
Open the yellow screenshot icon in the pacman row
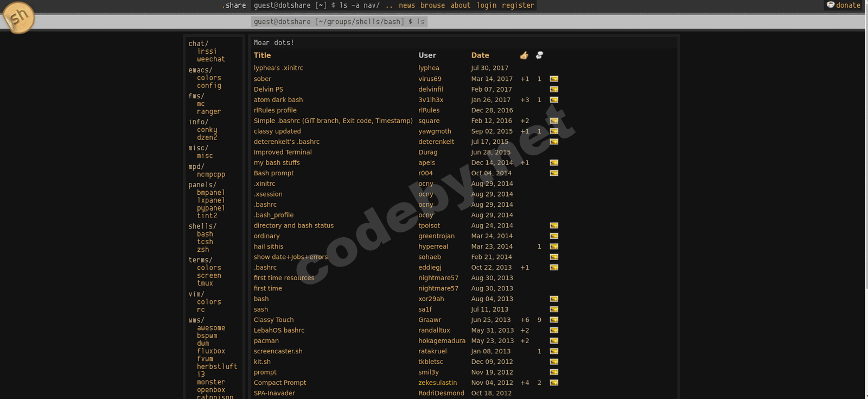point(554,341)
